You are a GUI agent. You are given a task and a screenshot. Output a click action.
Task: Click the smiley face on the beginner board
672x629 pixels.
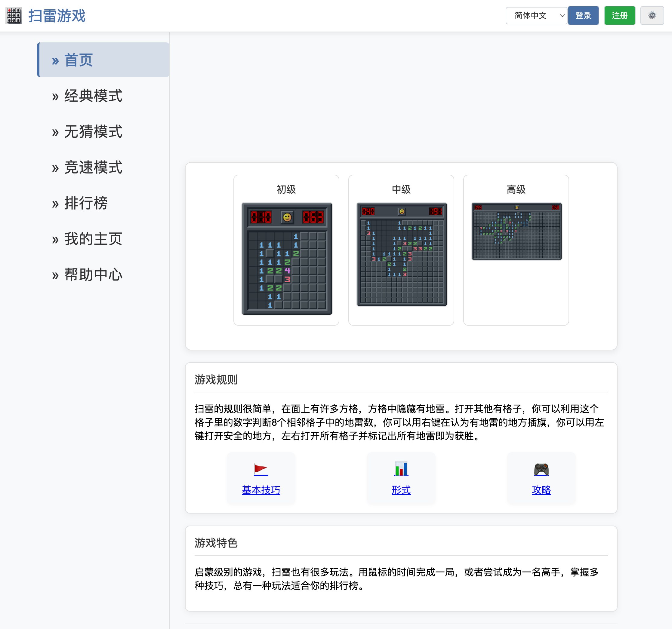pyautogui.click(x=287, y=217)
